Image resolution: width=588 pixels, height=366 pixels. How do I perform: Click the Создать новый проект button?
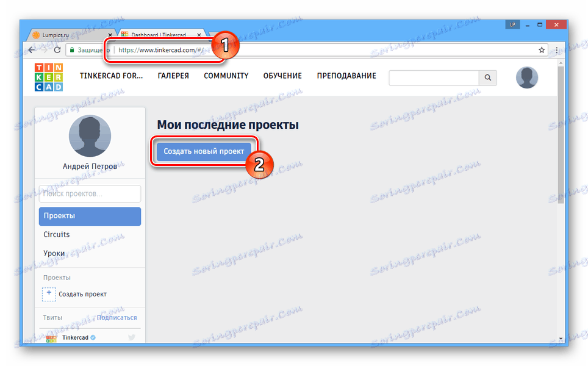tap(204, 151)
